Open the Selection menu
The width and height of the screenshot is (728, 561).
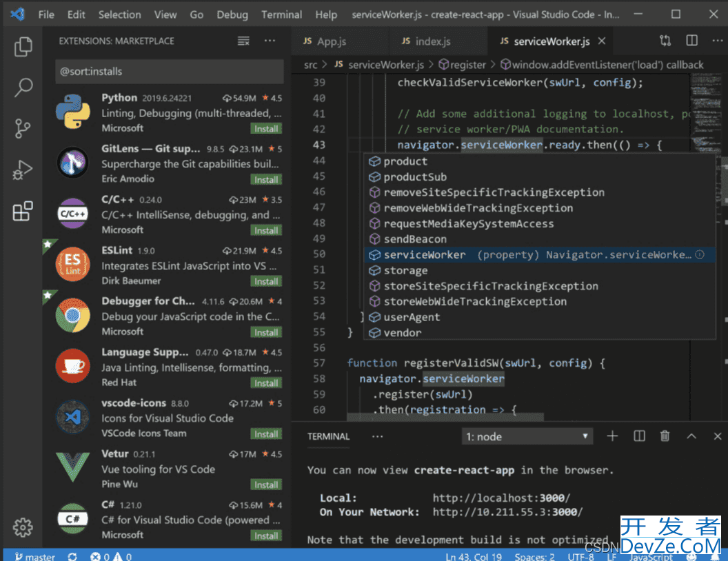click(119, 14)
